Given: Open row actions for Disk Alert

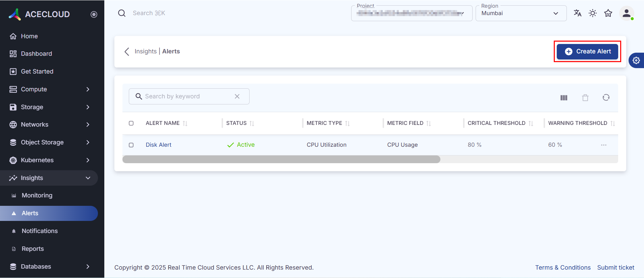Looking at the screenshot, I should tap(603, 145).
